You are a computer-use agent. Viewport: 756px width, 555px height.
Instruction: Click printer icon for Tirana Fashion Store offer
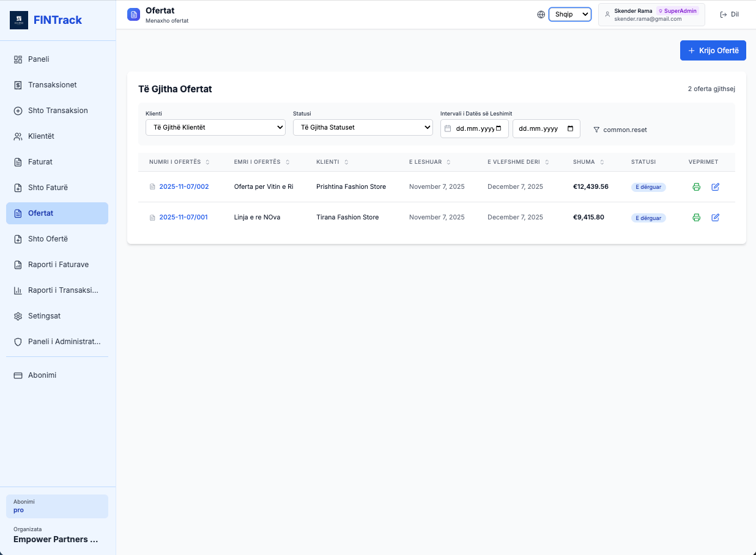click(x=696, y=218)
